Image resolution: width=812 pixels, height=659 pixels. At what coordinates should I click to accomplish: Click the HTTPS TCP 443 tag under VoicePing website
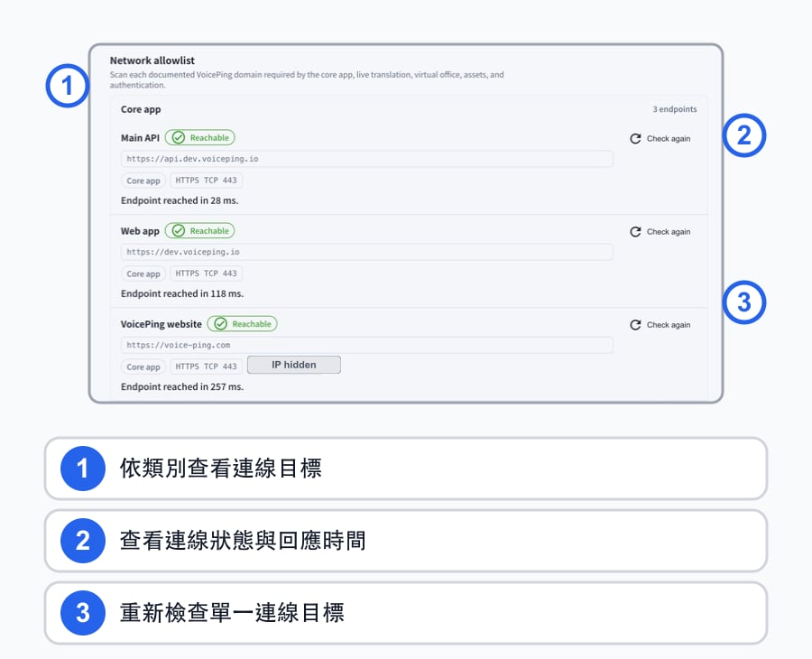pos(206,367)
